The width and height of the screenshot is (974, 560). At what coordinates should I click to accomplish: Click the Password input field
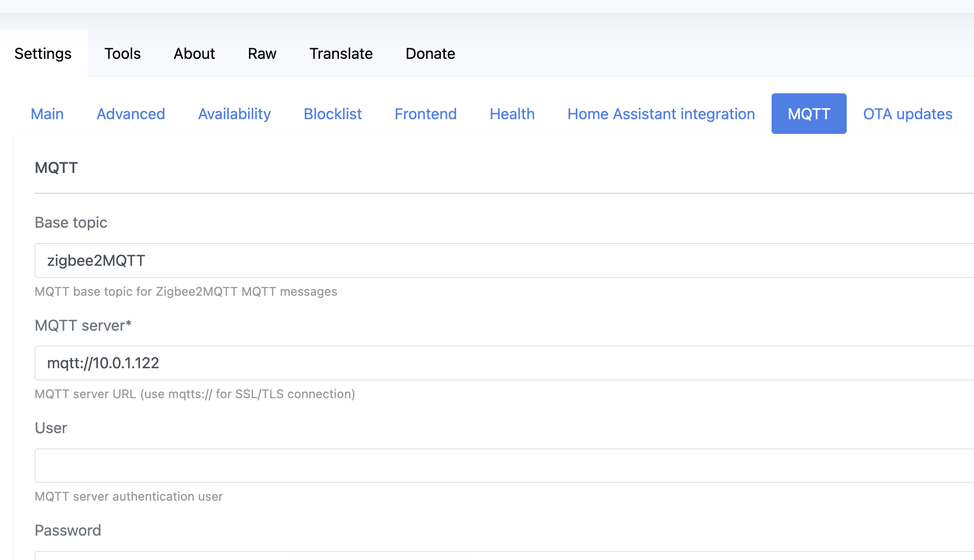coord(304,557)
